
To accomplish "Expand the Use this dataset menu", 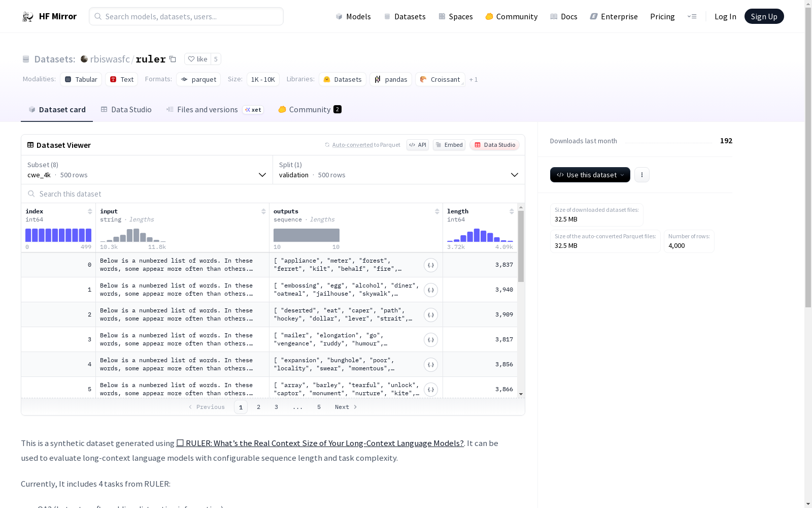I will click(x=590, y=175).
